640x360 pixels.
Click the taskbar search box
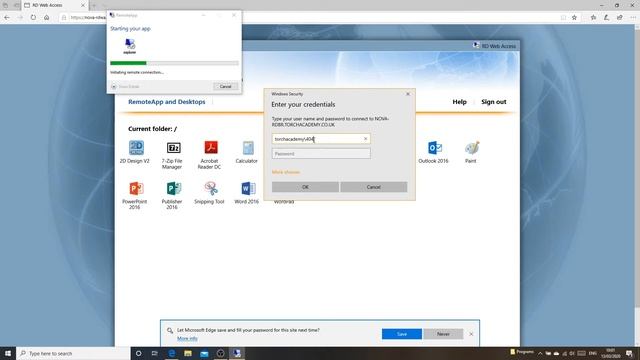tap(73, 353)
